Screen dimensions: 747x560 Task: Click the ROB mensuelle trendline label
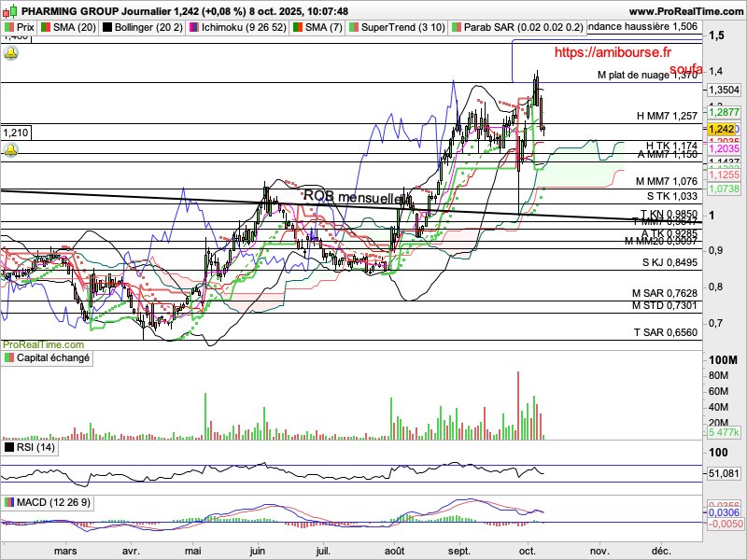354,197
